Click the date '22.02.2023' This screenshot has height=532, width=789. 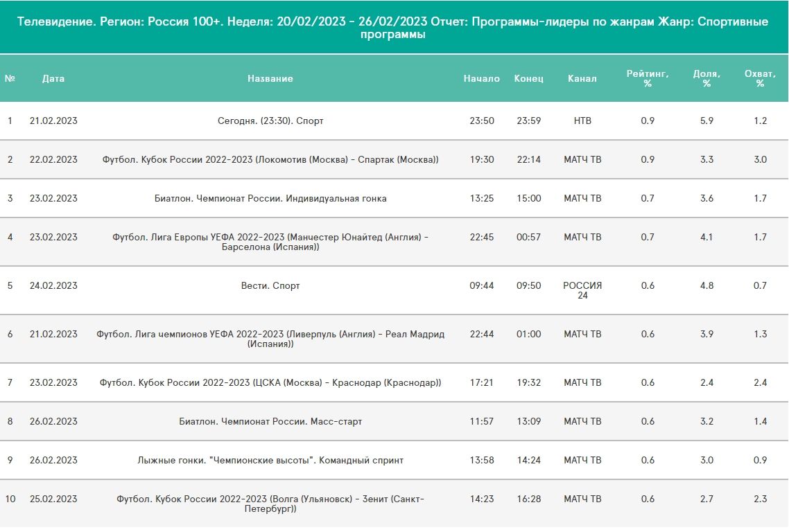click(x=53, y=159)
